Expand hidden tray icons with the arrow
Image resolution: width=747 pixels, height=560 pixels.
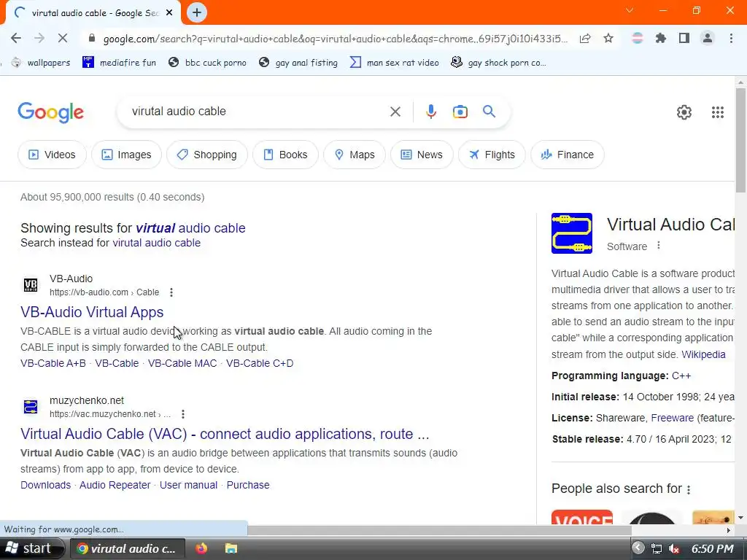tap(638, 548)
